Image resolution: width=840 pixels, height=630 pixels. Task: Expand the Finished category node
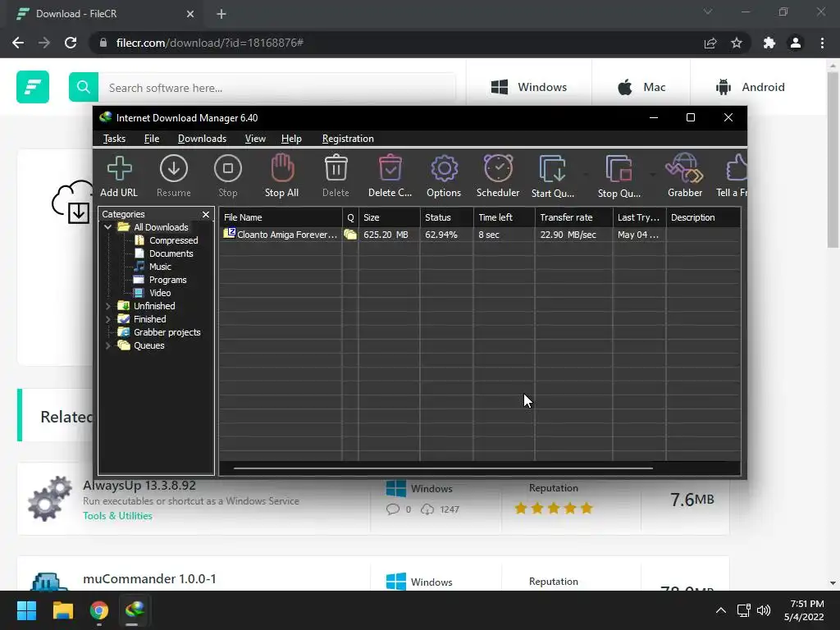click(x=107, y=319)
